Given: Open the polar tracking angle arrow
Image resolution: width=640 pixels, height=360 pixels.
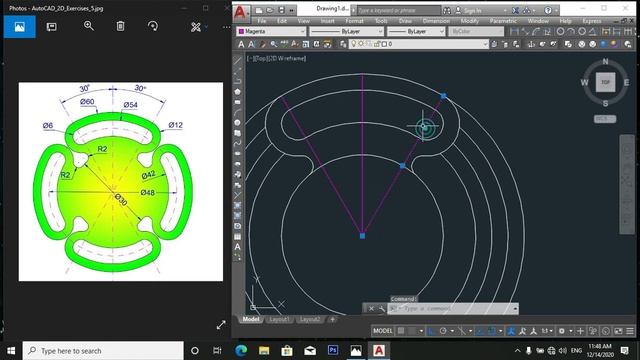Looking at the screenshot, I should pos(452,331).
